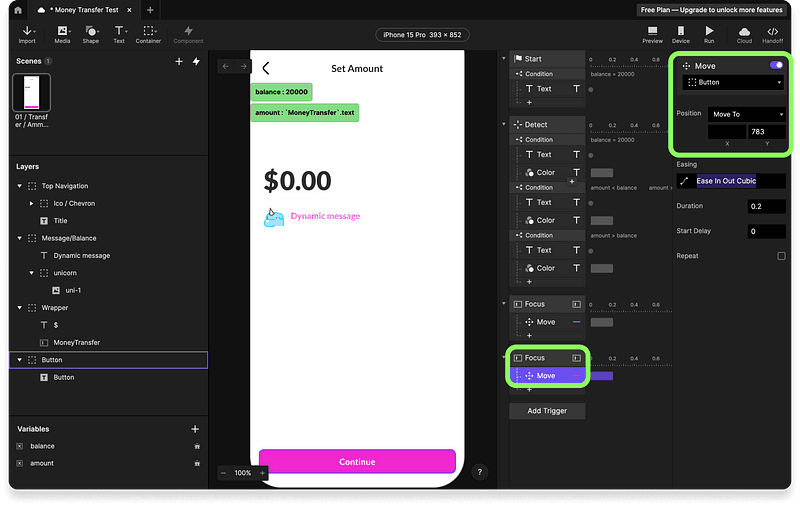
Task: Open the help question mark
Action: [x=480, y=472]
